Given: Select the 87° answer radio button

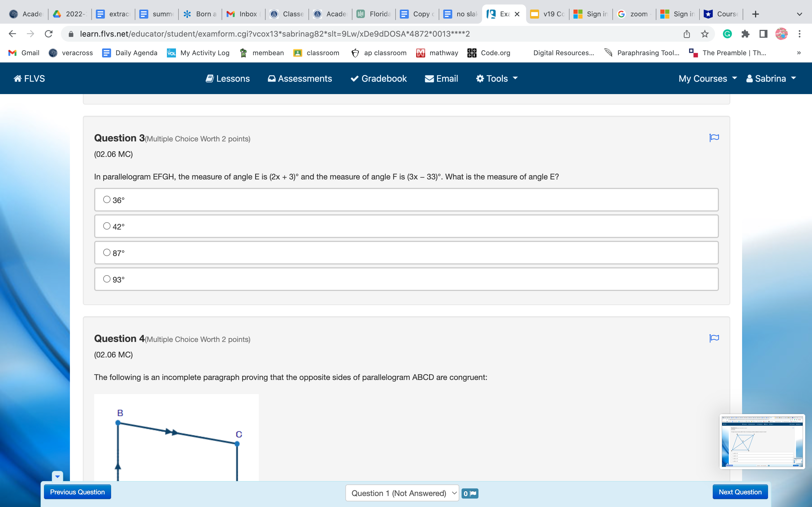Looking at the screenshot, I should (x=107, y=253).
